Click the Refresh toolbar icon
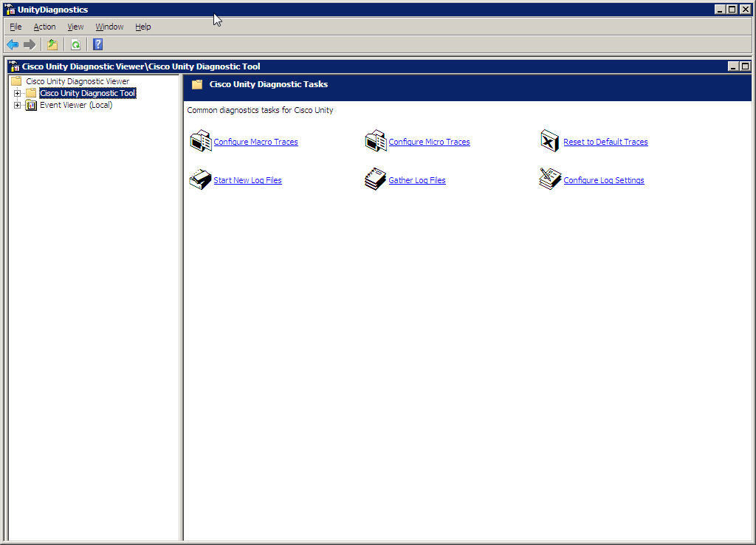The width and height of the screenshot is (756, 545). click(76, 44)
